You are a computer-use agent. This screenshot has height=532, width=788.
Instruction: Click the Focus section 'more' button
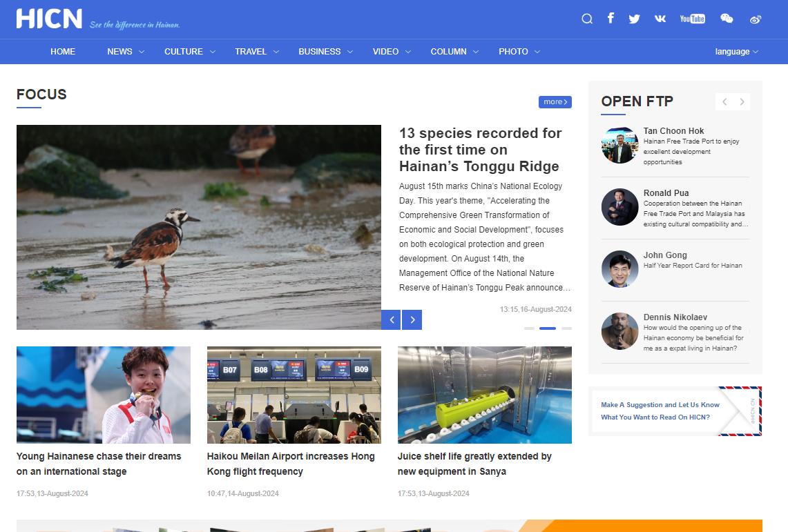555,102
